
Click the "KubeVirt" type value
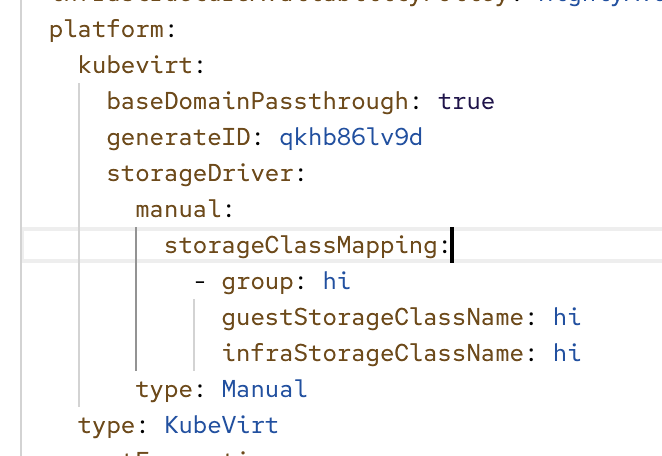click(x=221, y=425)
